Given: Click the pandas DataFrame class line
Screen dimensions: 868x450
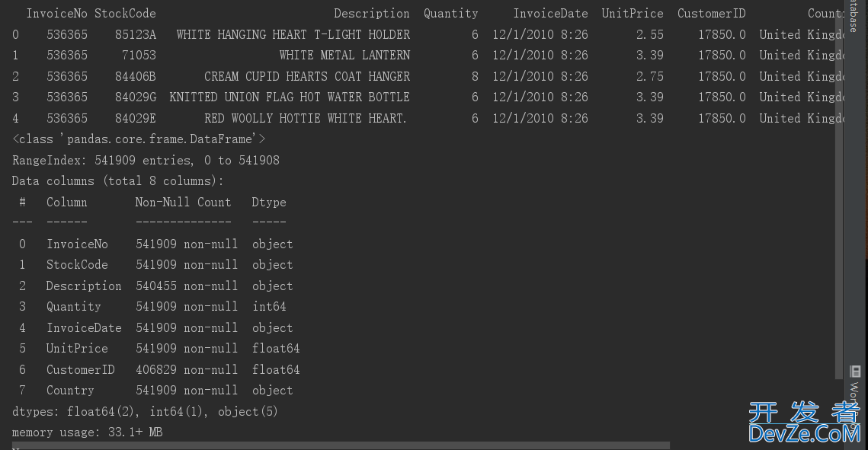Looking at the screenshot, I should point(139,139).
